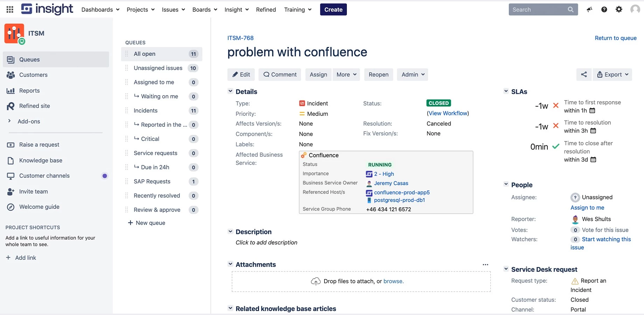This screenshot has width=644, height=315.
Task: Click the share icon button
Action: tap(584, 75)
